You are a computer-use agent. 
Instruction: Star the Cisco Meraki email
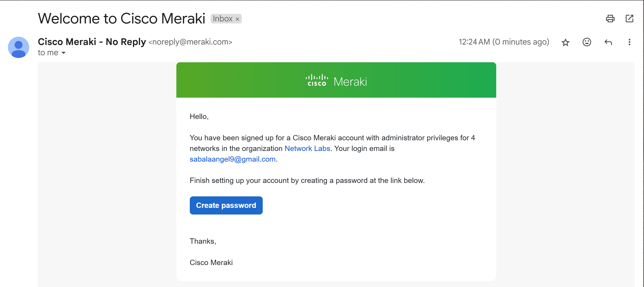pyautogui.click(x=565, y=42)
